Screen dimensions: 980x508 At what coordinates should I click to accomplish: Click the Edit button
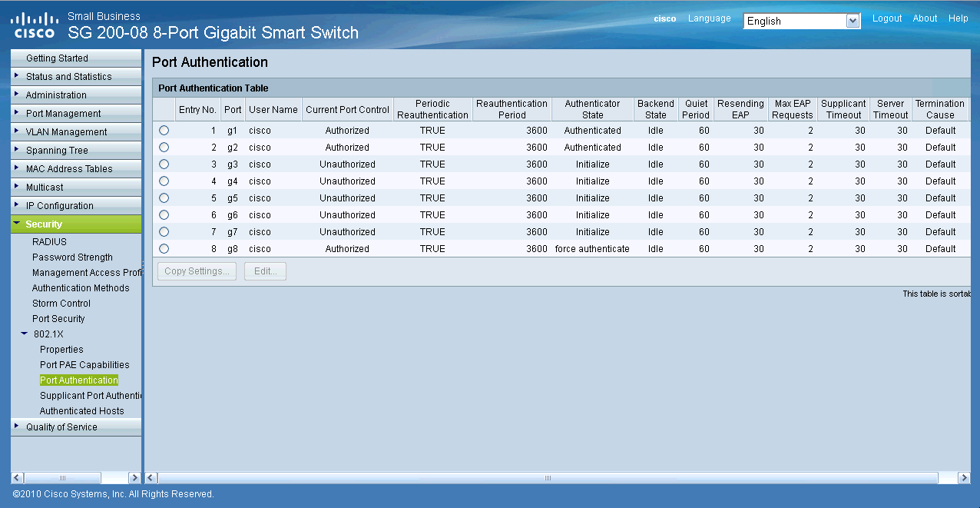(265, 271)
